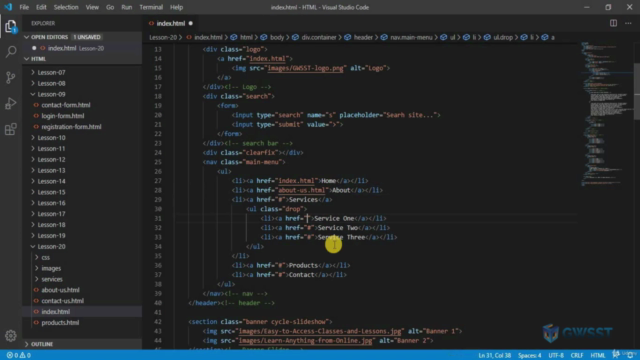The width and height of the screenshot is (640, 360).
Task: Click the Lesson-20 breadcrumb
Action: click(163, 38)
